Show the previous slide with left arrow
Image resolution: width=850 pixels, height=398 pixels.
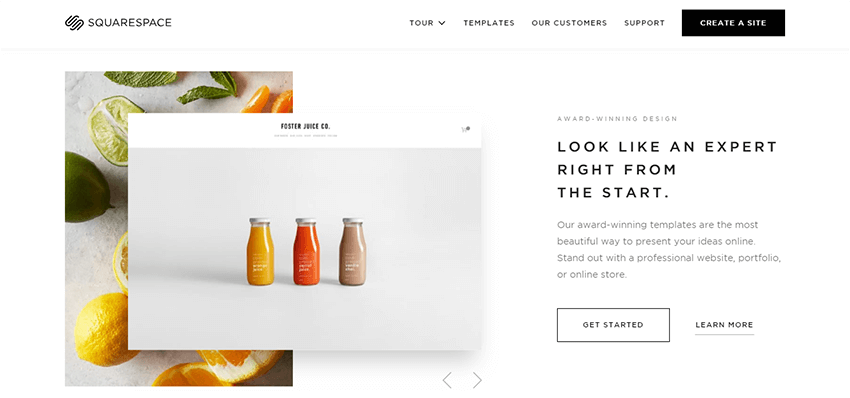[x=447, y=380]
